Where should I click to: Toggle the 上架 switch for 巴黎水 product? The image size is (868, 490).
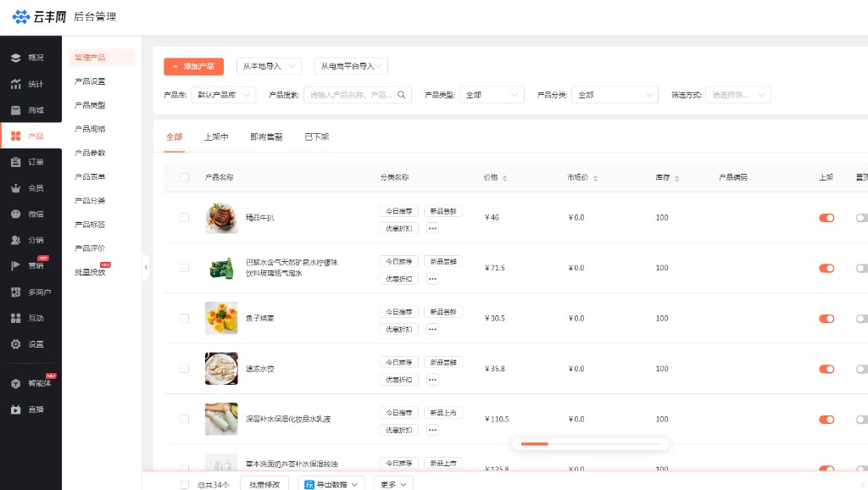click(x=826, y=268)
